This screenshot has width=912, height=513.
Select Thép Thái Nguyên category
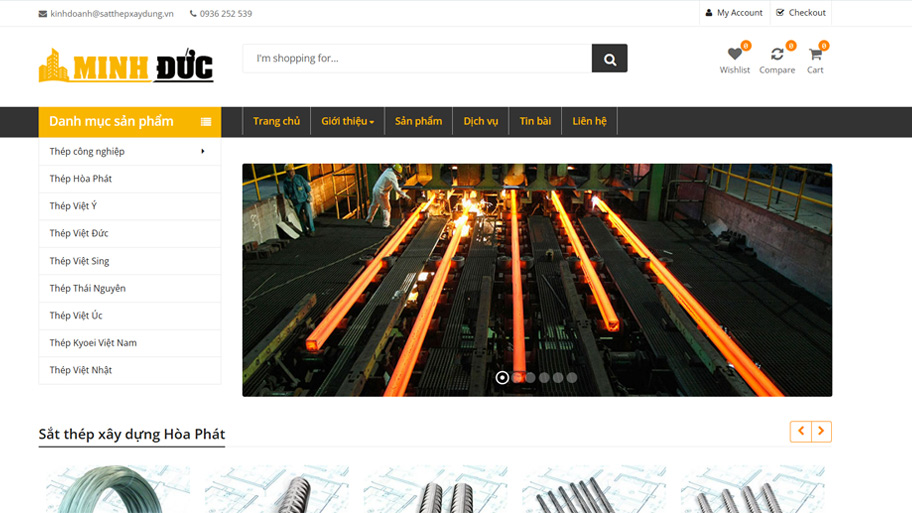130,288
